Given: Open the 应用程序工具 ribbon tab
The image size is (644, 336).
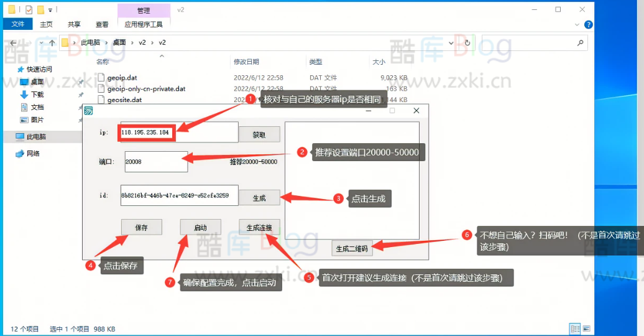Looking at the screenshot, I should (144, 24).
